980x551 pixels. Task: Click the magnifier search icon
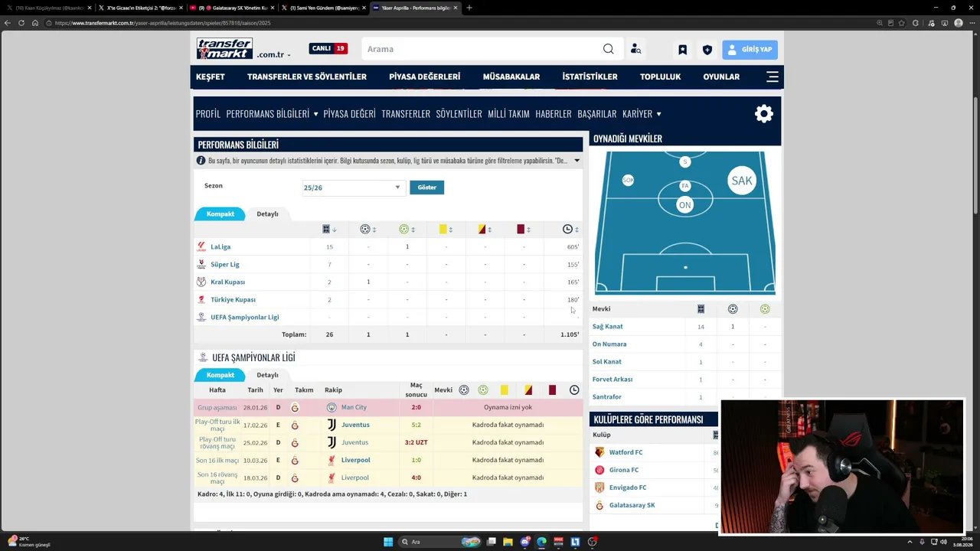608,49
